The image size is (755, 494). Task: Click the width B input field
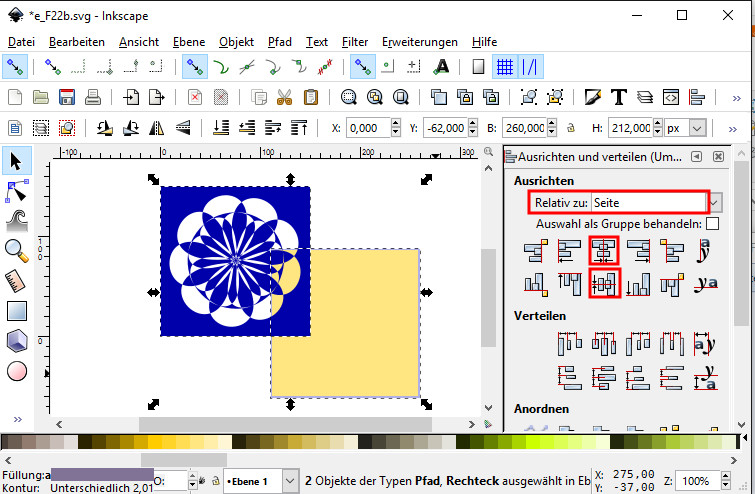click(x=524, y=128)
